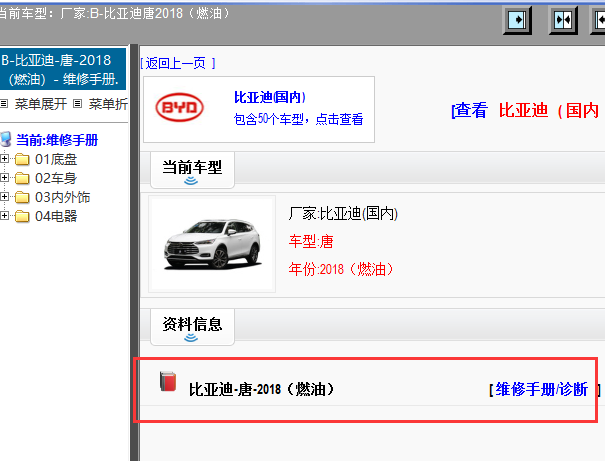Click the 年份:2018（燃油）text

click(341, 269)
